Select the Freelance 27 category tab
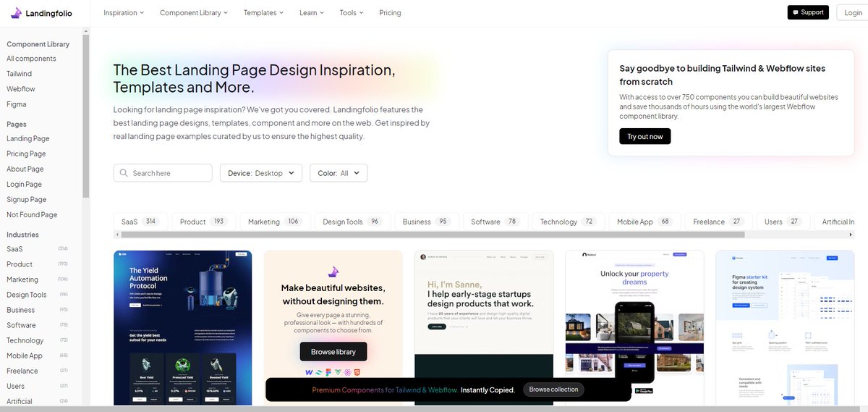Image resolution: width=868 pixels, height=412 pixels. (718, 222)
